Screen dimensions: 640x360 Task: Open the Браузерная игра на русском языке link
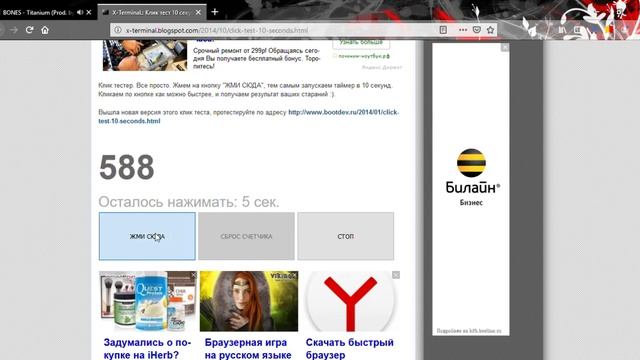click(x=248, y=349)
